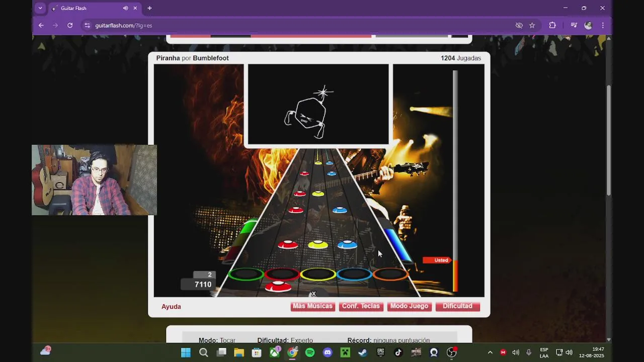644x362 pixels.
Task: Click the music video thumbnail
Action: coord(318,104)
